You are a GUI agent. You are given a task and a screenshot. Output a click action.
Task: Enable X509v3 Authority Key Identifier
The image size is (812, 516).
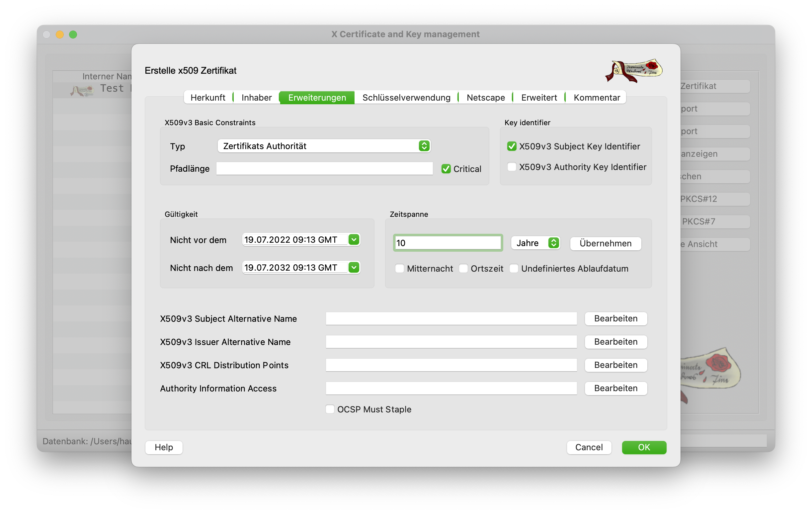click(512, 167)
